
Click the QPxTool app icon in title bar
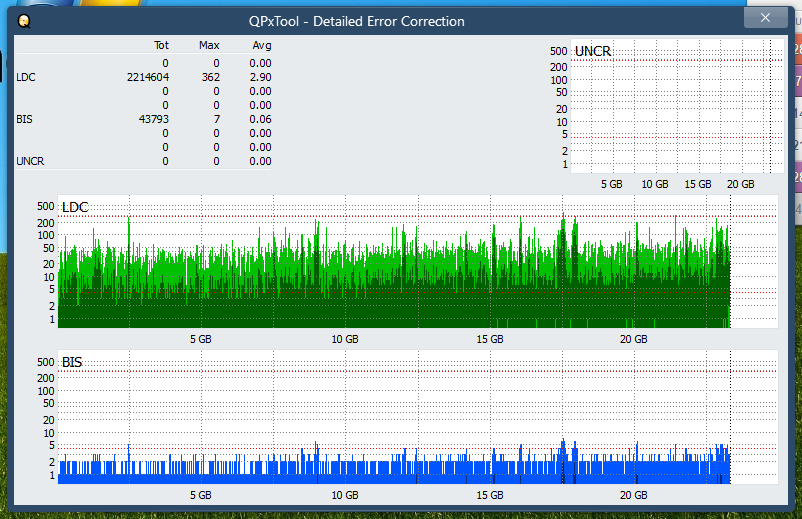coord(24,21)
